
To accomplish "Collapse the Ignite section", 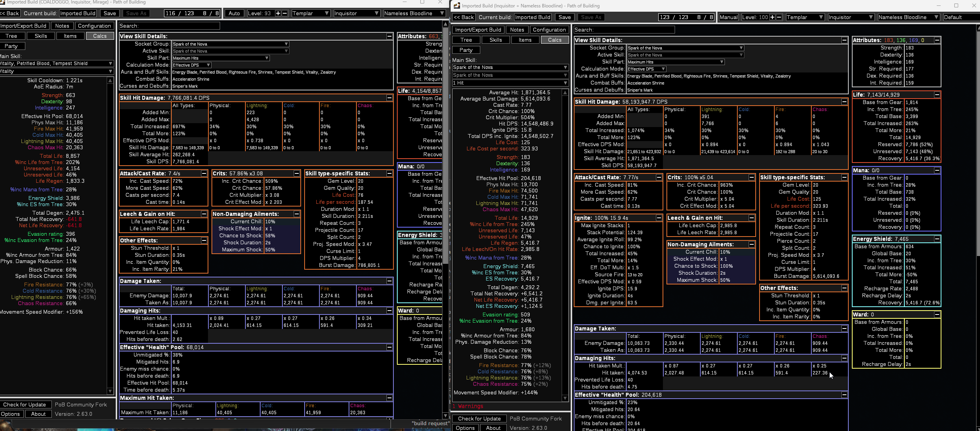I will click(x=659, y=218).
